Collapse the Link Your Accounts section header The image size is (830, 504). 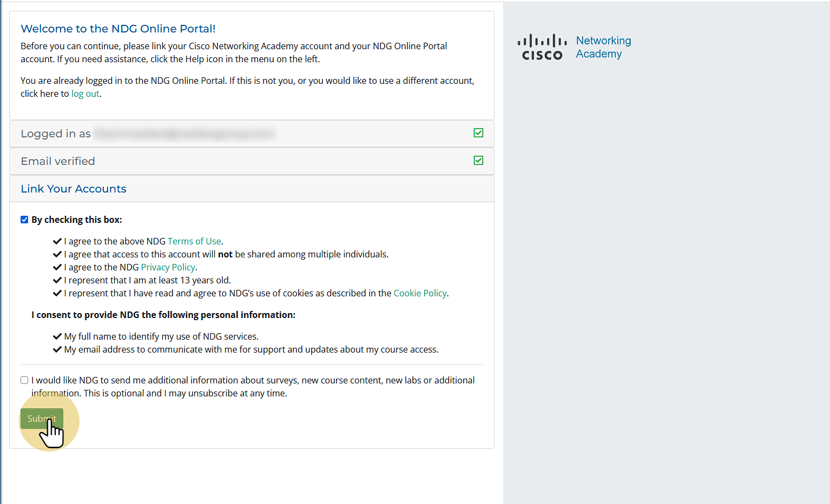click(252, 189)
